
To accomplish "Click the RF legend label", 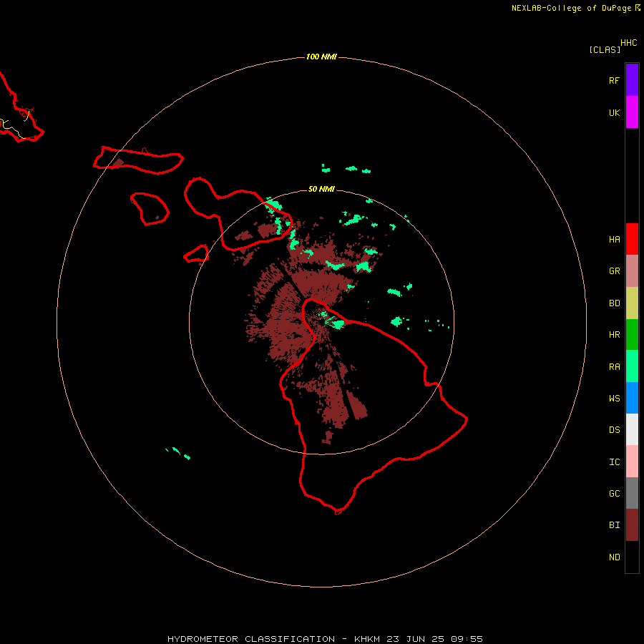I will point(614,80).
